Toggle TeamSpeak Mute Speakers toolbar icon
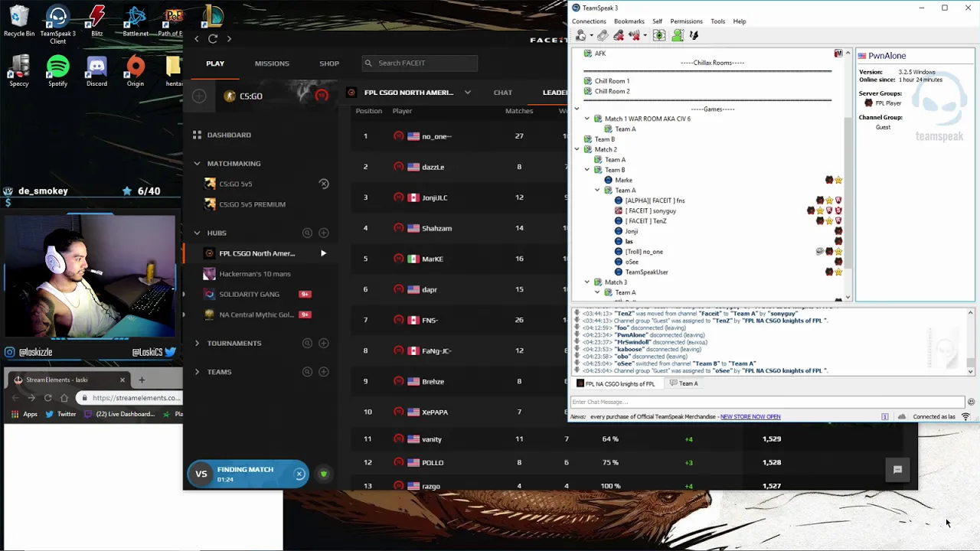This screenshot has width=980, height=551. pyautogui.click(x=634, y=35)
